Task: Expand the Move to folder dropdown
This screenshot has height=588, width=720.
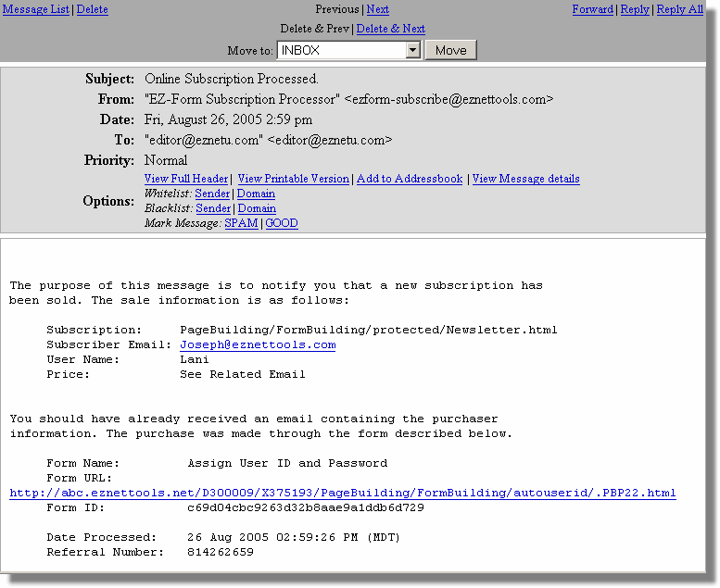Action: click(x=413, y=50)
